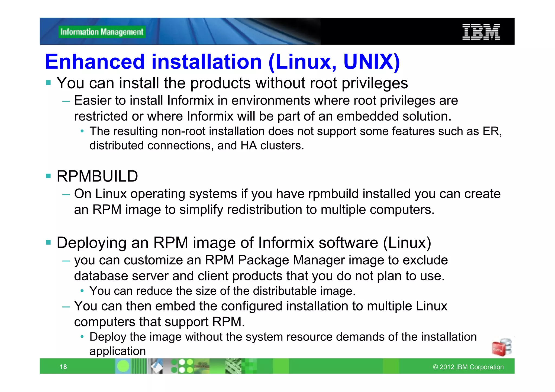
Task: Click 'an RPM image to simplify redistribution'
Action: [x=188, y=210]
